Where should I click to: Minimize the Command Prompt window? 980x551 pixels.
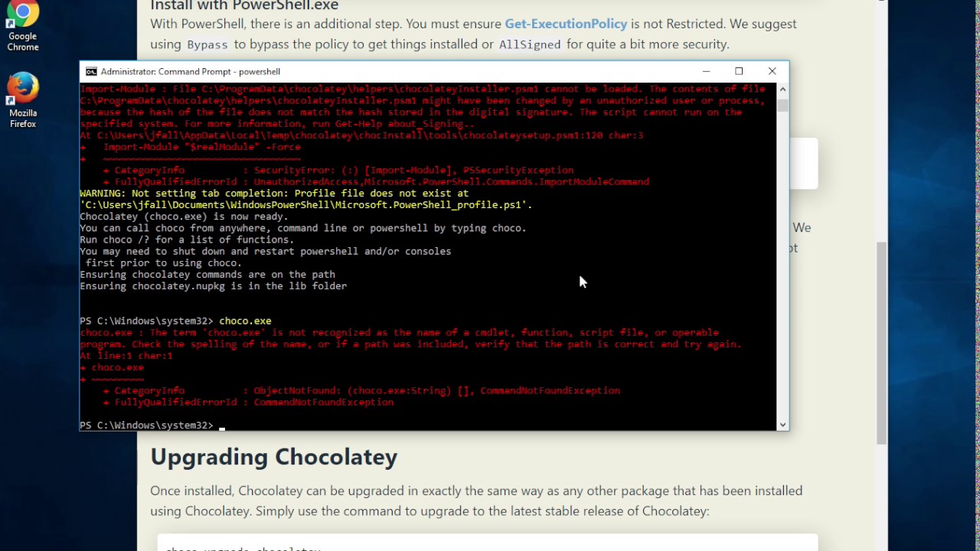[706, 71]
